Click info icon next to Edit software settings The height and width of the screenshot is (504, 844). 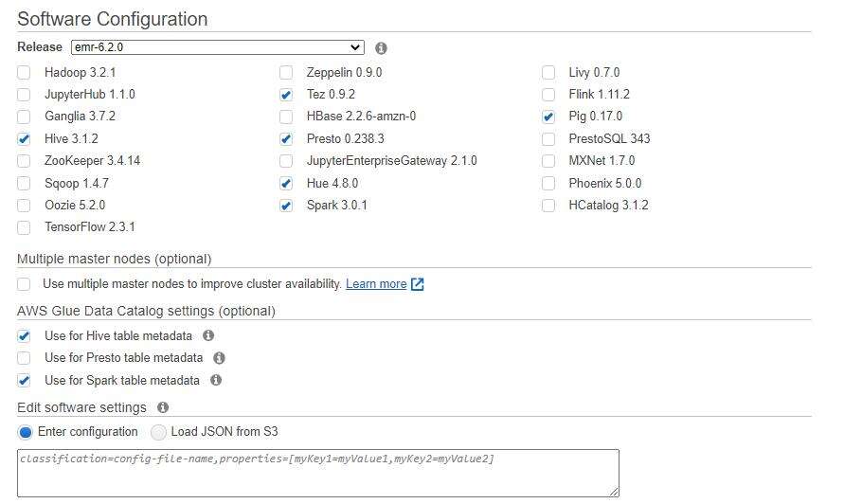[163, 407]
